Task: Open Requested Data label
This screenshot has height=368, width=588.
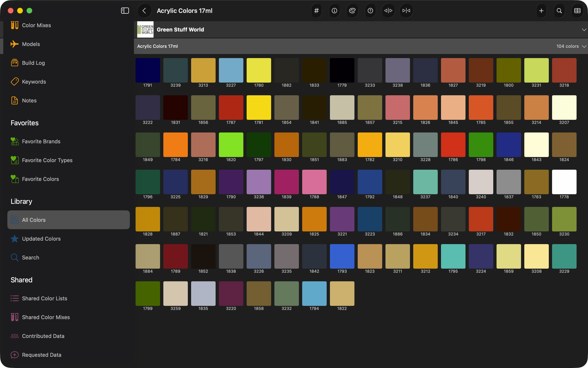Action: pos(42,355)
